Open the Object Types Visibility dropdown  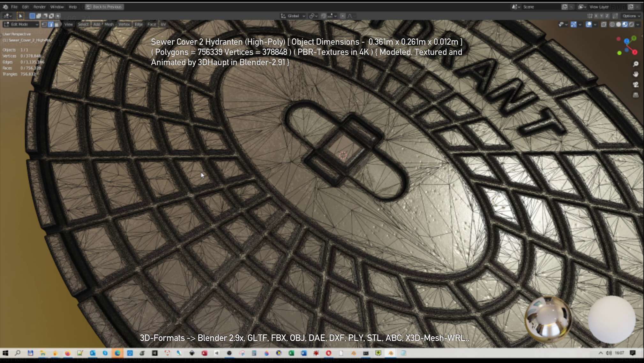coord(563,24)
